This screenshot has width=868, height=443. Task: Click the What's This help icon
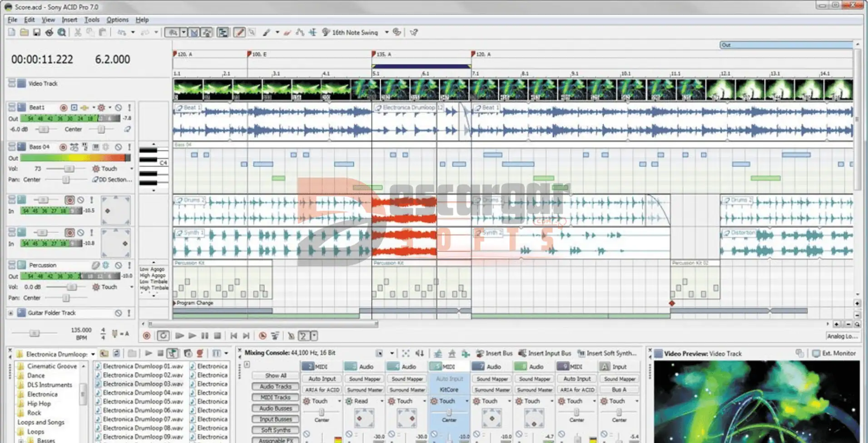[414, 32]
